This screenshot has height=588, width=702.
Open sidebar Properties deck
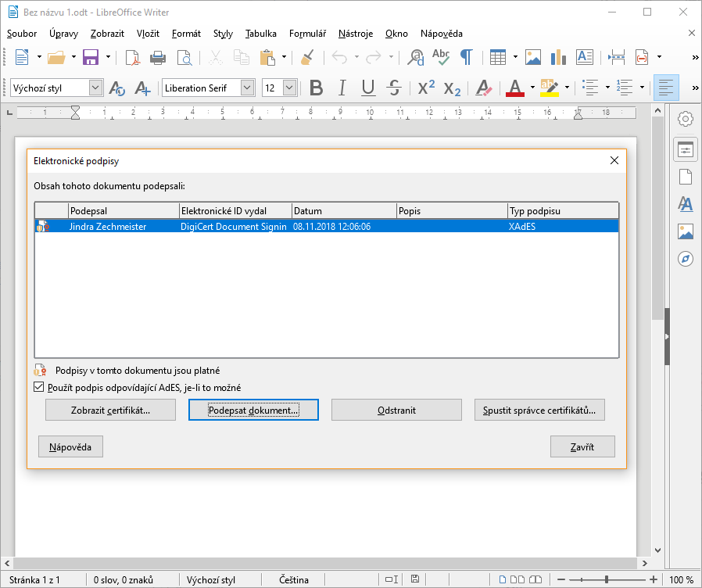coord(686,149)
